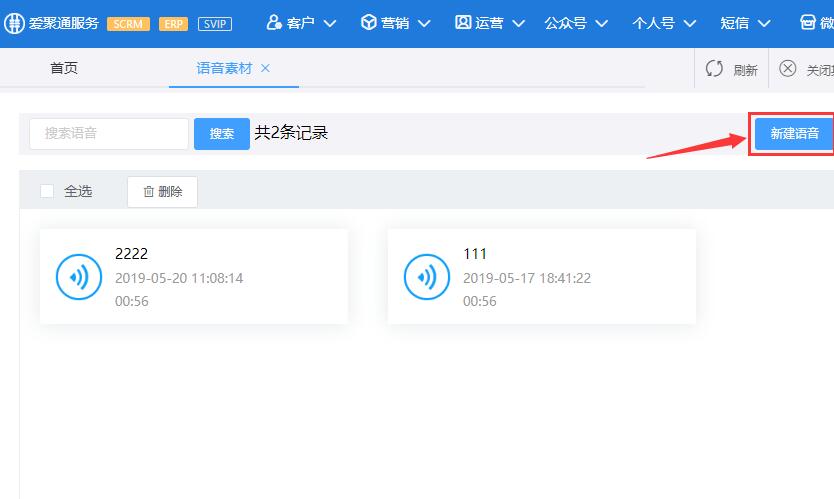
Task: Click the SCRM badge
Action: [128, 24]
